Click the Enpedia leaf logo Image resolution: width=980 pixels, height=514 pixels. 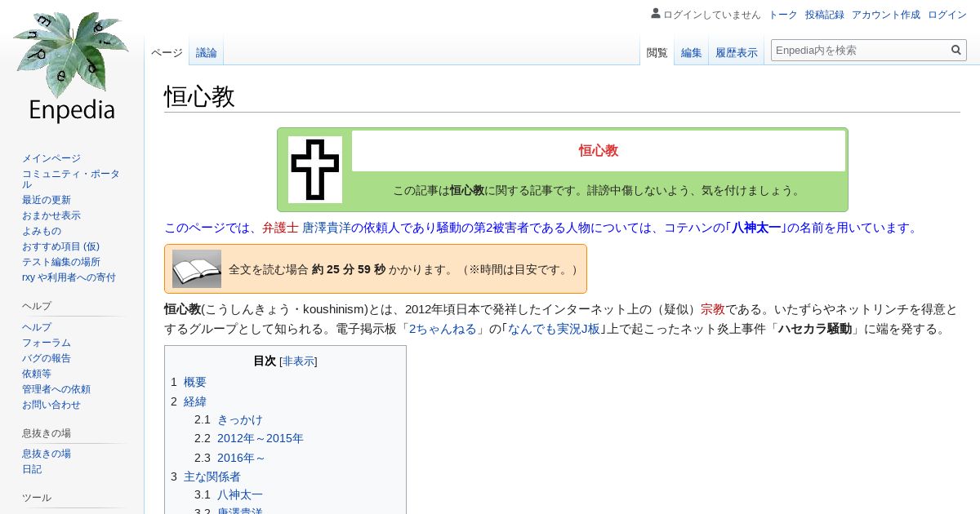[x=72, y=68]
